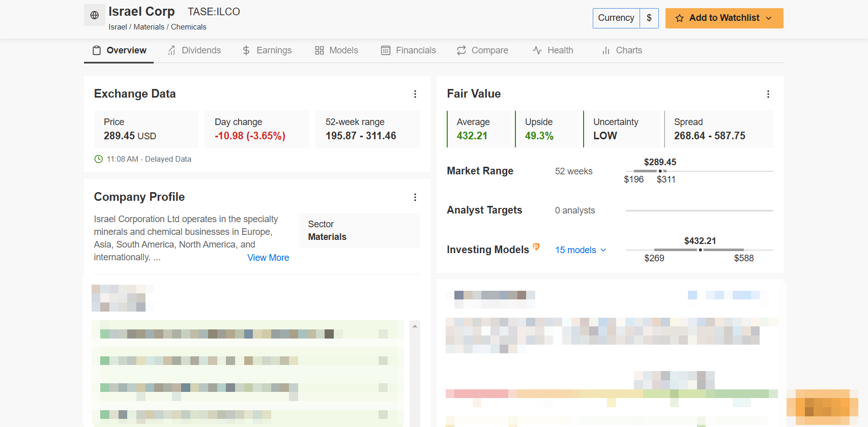Switch to the Charts tab
Screen dimensions: 868x427
[622, 50]
